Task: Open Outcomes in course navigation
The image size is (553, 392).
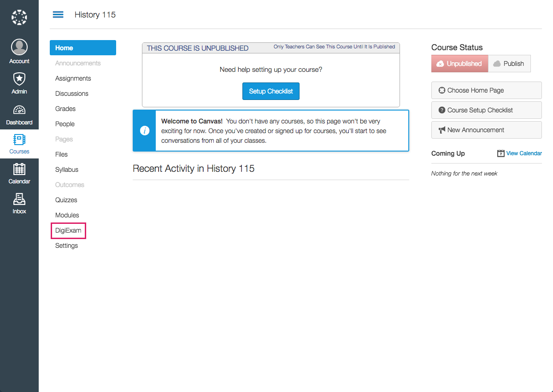Action: (x=70, y=185)
